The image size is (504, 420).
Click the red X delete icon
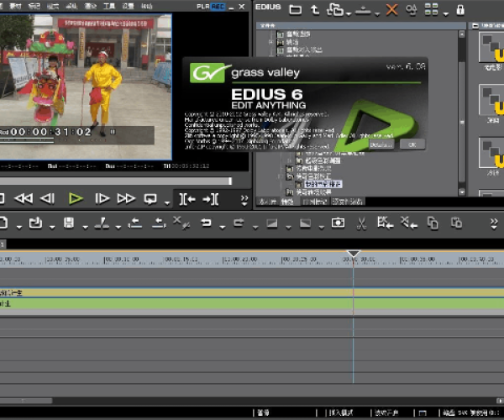click(x=392, y=10)
